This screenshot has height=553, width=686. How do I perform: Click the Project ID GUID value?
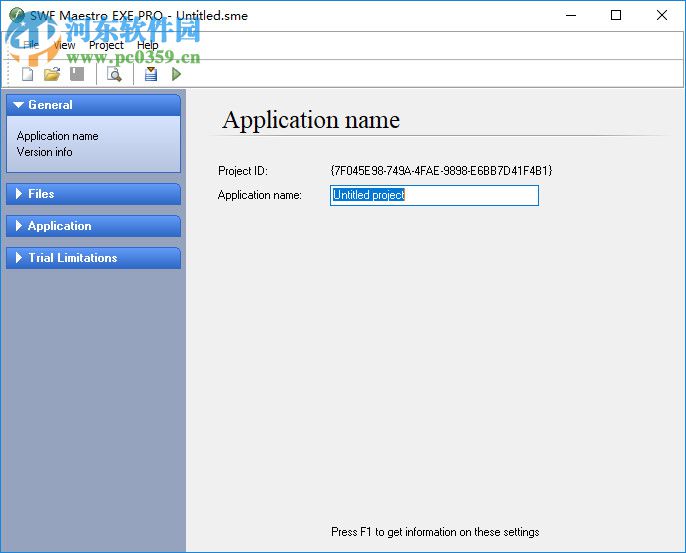441,171
